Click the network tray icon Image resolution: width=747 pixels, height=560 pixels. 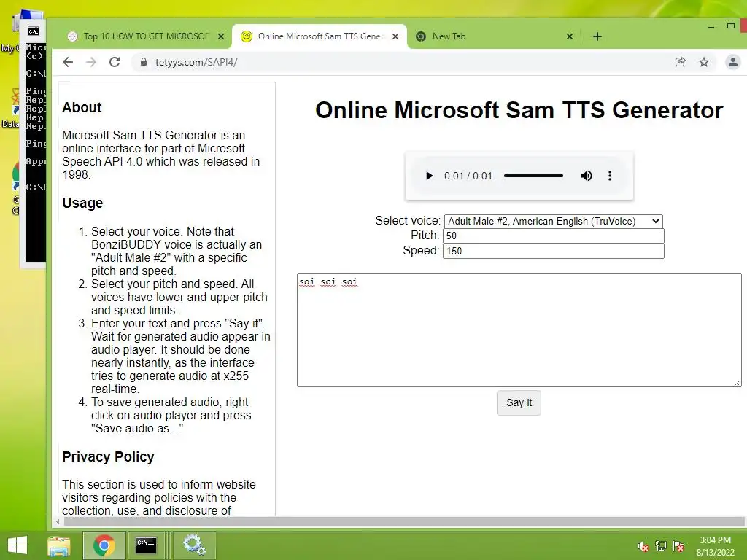661,546
